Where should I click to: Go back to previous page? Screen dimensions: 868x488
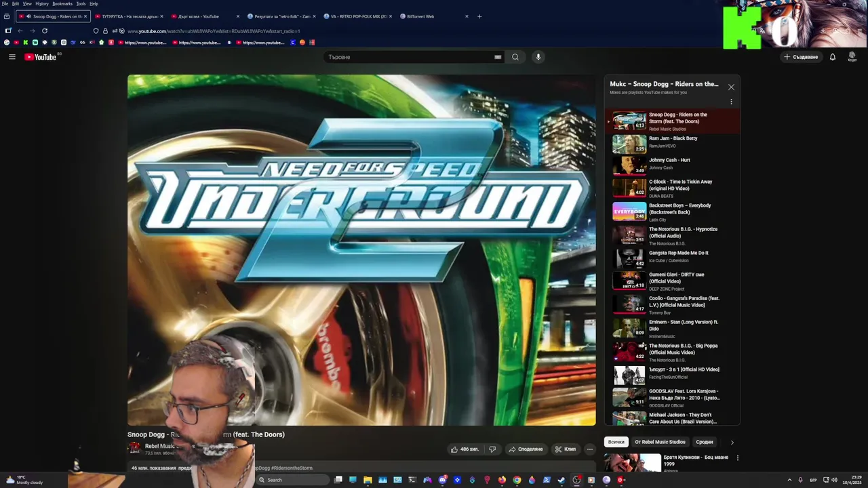[x=20, y=30]
